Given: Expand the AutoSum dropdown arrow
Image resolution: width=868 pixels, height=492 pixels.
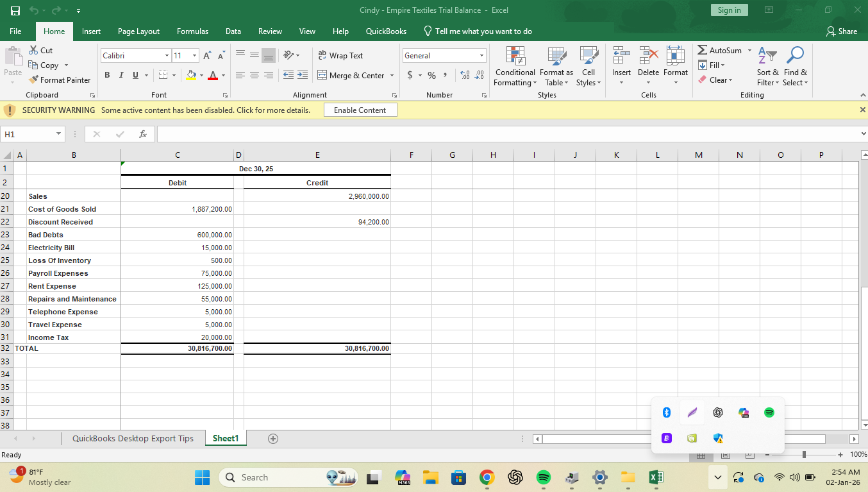Looking at the screenshot, I should (x=749, y=50).
